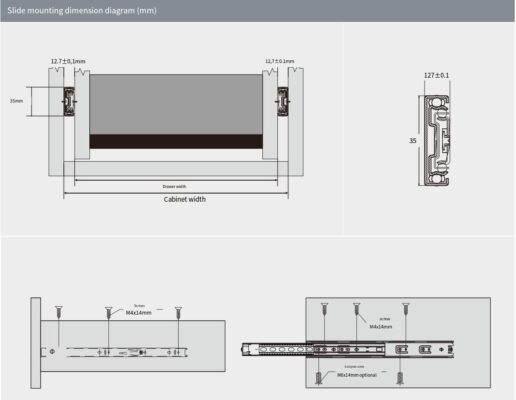Click the "12.7±0.1mm" label above the right slide gap
This screenshot has width=516, height=400.
280,61
